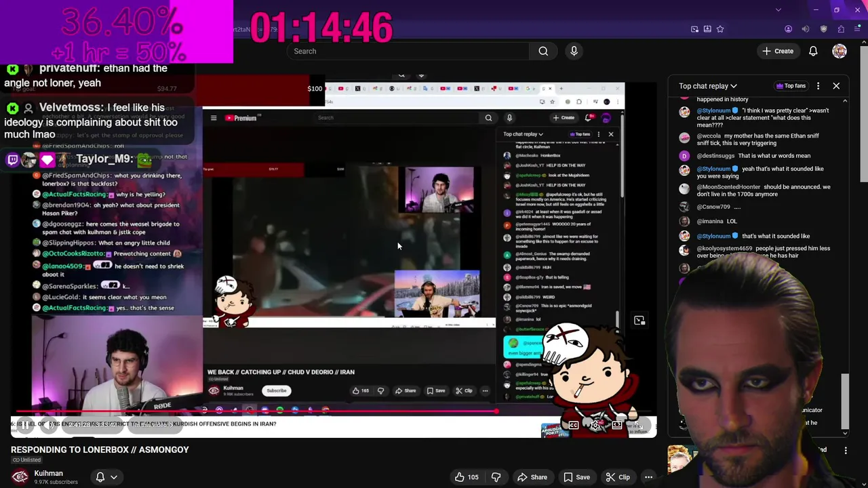Open the YouTube notifications bell
Screen dimensions: 868x488
813,51
